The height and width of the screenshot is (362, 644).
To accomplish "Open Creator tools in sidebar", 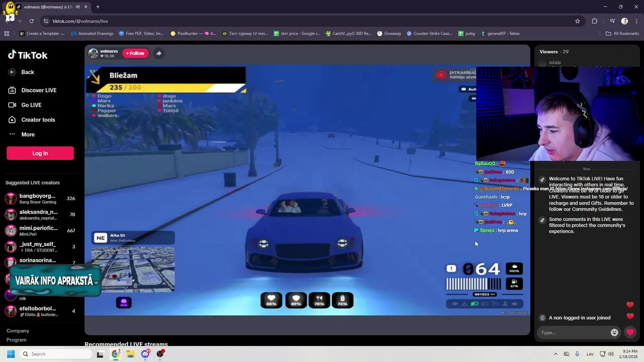I will pyautogui.click(x=31, y=120).
